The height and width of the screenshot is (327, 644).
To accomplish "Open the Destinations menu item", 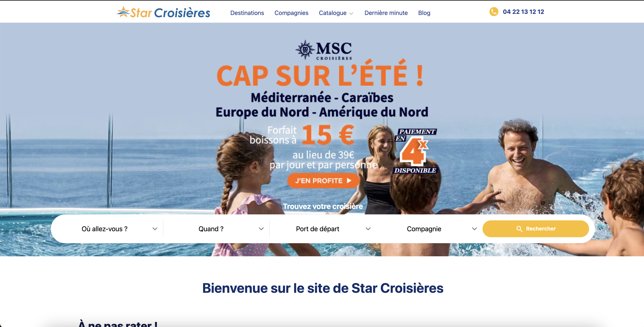I will 247,13.
